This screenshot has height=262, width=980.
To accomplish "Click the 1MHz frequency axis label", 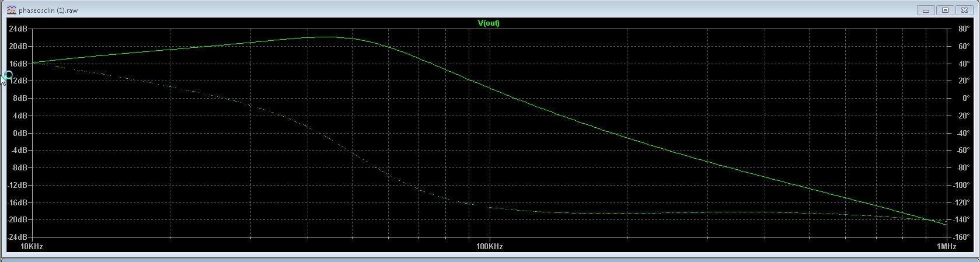I will coord(946,247).
